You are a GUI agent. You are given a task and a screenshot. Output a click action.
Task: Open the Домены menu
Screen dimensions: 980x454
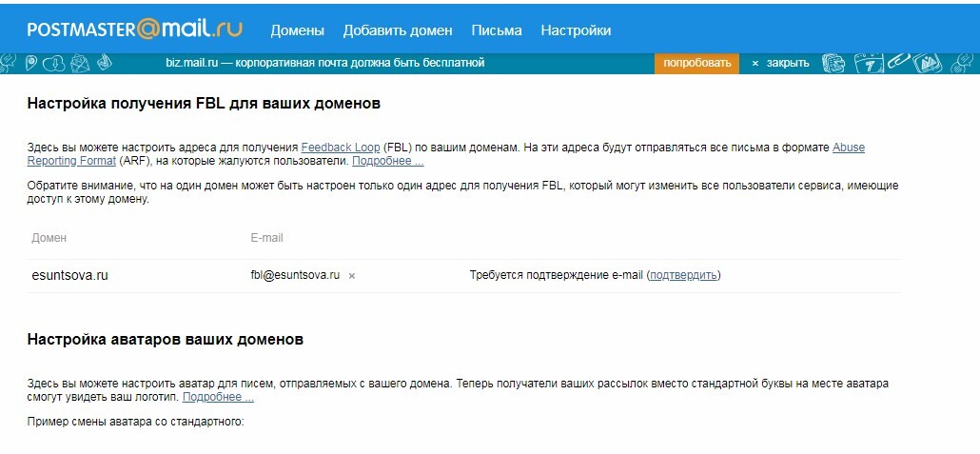[x=297, y=30]
